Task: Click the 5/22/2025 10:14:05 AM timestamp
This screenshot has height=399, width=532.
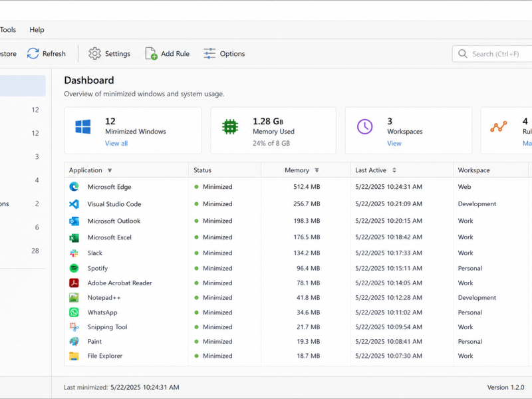Action: [x=389, y=283]
